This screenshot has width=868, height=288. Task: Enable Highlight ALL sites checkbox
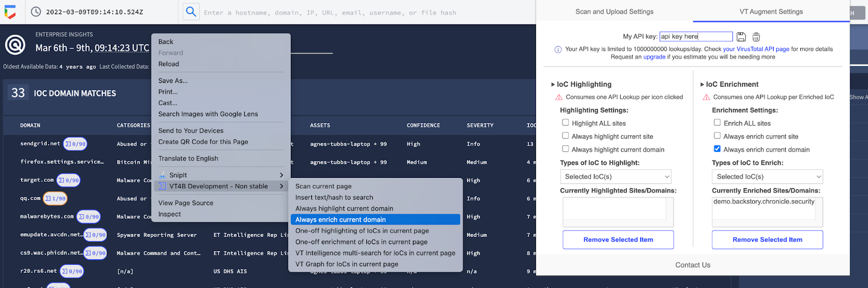click(565, 123)
